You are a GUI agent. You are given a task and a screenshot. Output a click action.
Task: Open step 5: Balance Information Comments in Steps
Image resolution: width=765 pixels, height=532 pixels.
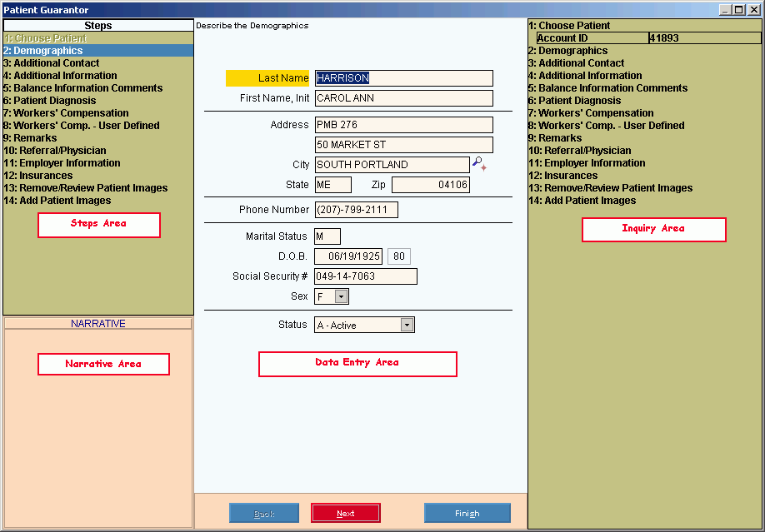pyautogui.click(x=98, y=88)
